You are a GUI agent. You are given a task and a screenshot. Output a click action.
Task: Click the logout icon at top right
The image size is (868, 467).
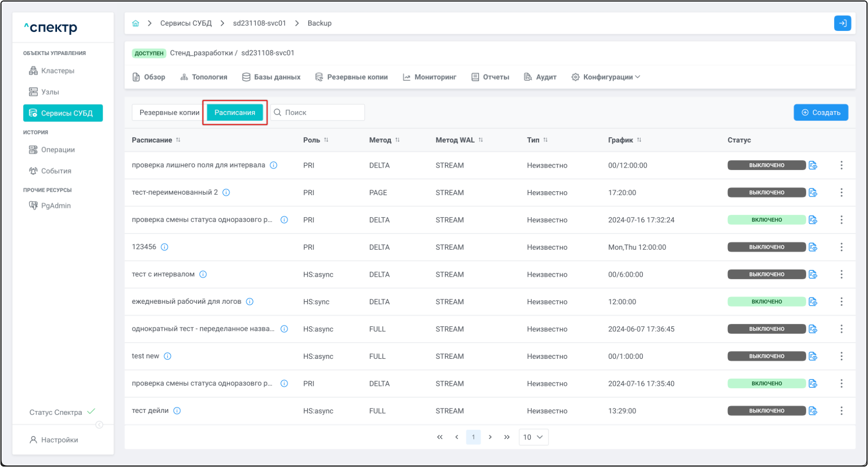click(842, 23)
